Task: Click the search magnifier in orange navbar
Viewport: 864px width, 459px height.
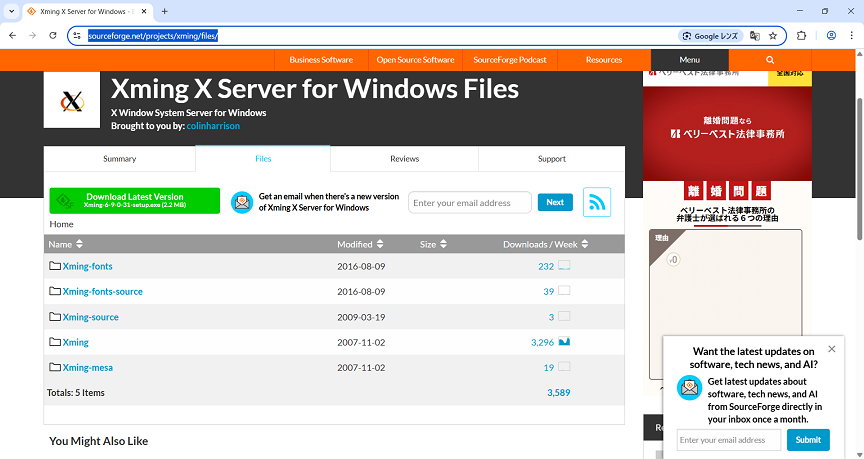Action: click(770, 60)
